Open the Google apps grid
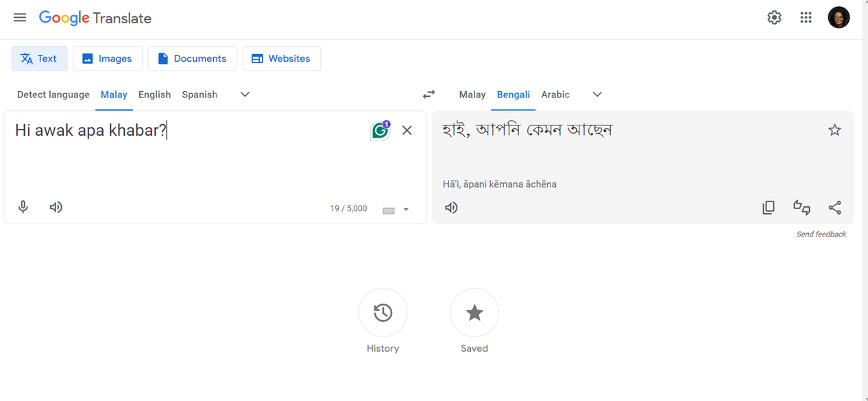 (806, 18)
